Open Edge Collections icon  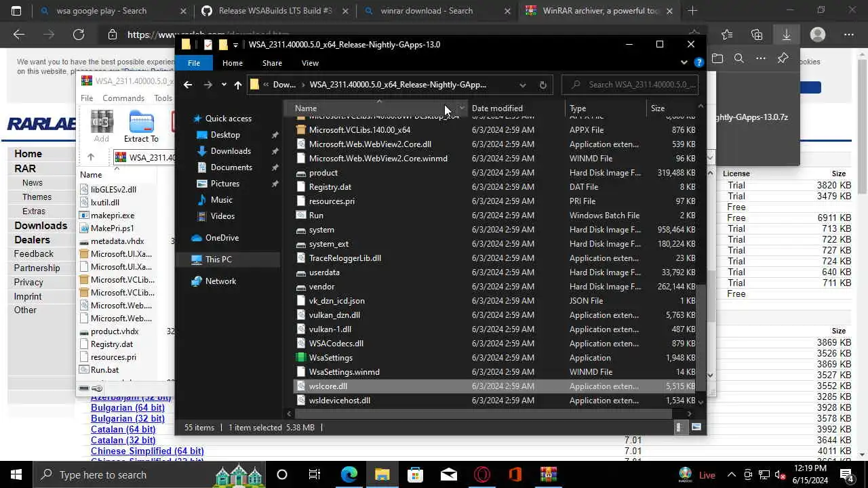point(757,35)
